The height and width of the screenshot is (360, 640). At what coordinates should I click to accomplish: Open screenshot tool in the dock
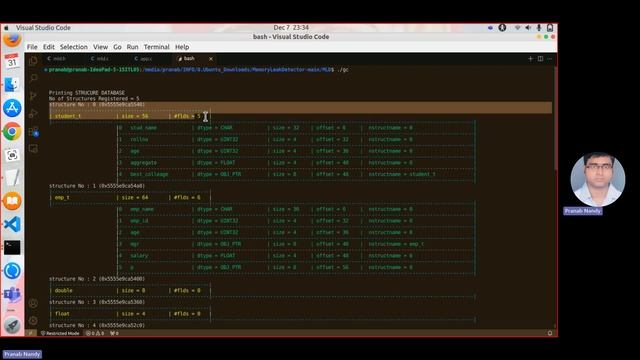pyautogui.click(x=12, y=155)
